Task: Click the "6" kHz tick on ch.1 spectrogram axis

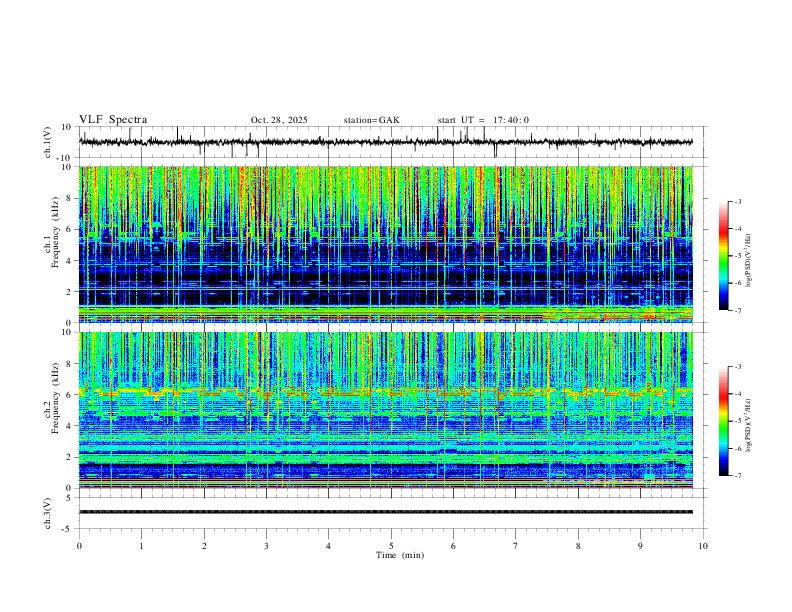Action: (69, 229)
